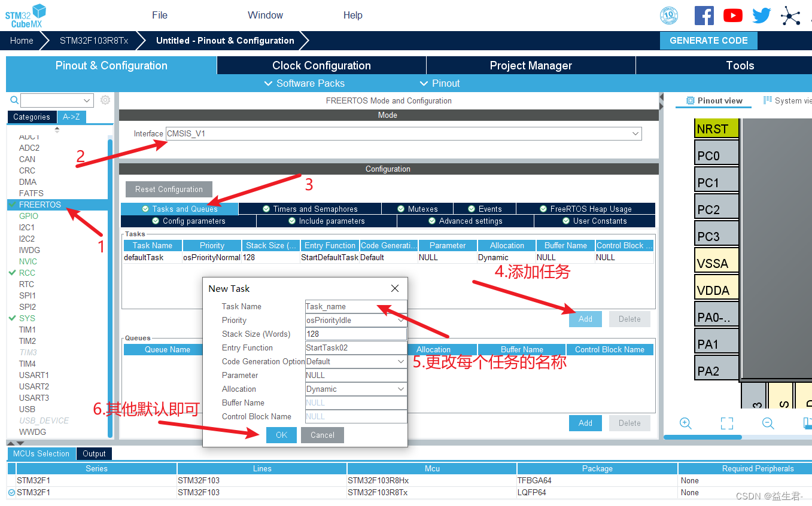This screenshot has width=812, height=506.
Task: Open the Facebook icon link
Action: [x=704, y=16]
